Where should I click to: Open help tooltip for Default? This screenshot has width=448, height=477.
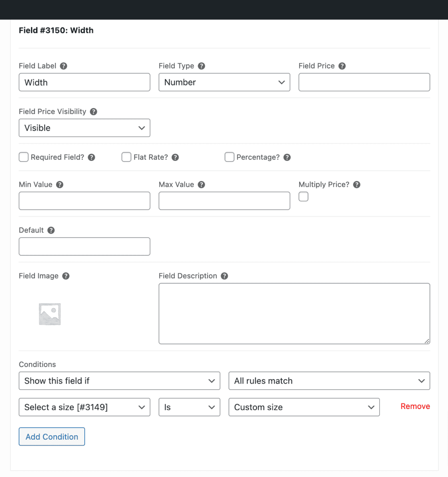click(x=51, y=230)
